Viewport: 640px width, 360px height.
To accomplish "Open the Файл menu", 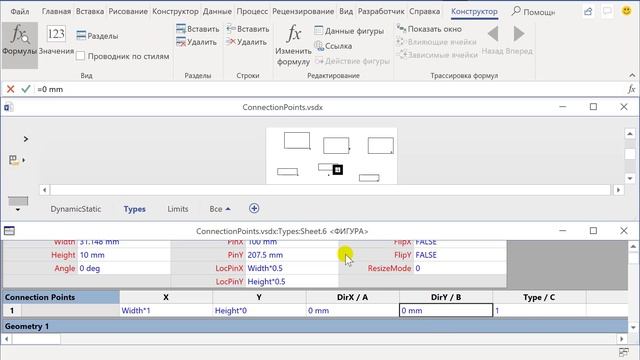I will click(20, 11).
